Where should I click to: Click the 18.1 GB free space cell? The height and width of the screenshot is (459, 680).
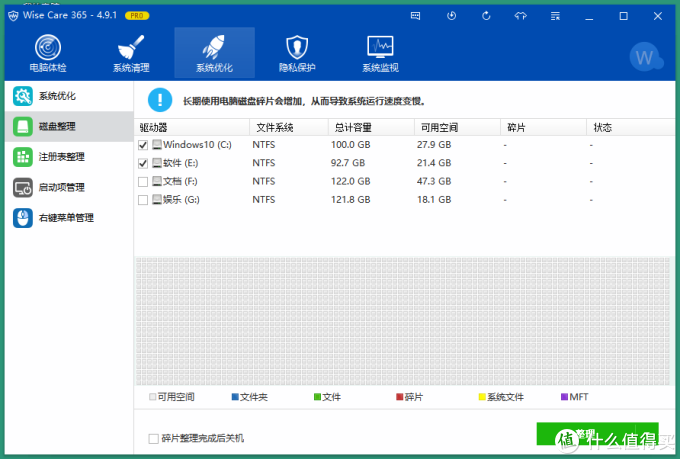434,200
